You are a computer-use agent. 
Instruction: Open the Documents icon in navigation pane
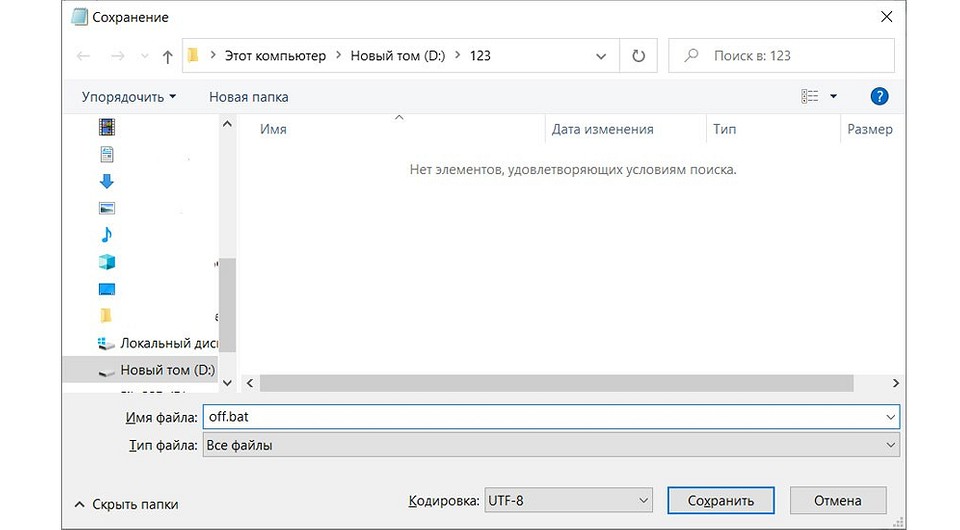pos(107,155)
